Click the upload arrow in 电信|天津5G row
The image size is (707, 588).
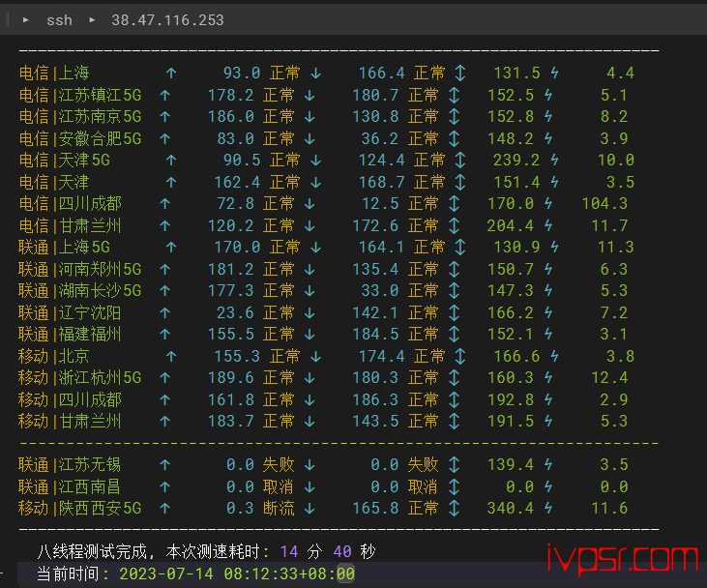(x=171, y=161)
